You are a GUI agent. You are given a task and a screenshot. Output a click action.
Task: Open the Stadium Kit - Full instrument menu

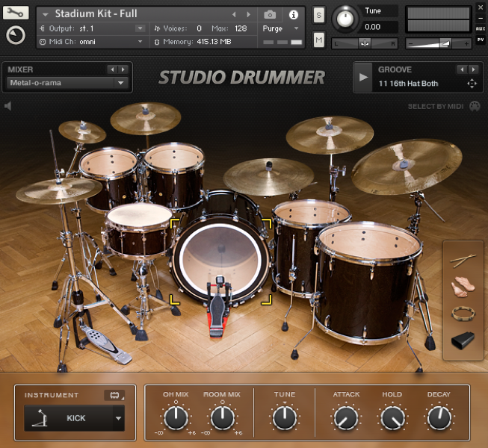coord(96,14)
